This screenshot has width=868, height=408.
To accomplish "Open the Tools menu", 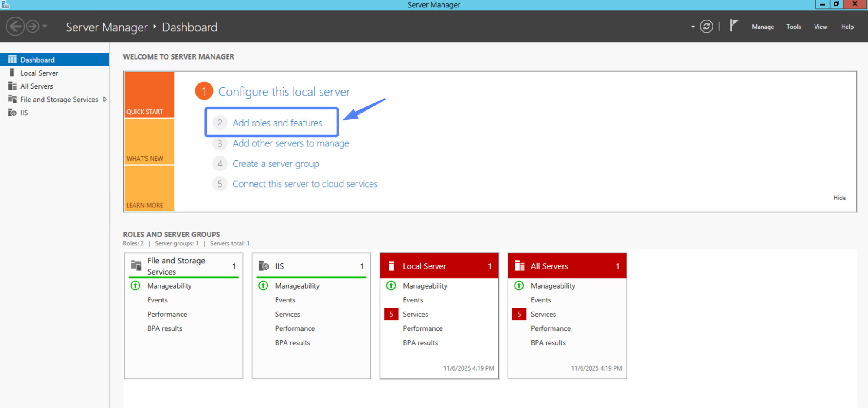I will coord(793,27).
